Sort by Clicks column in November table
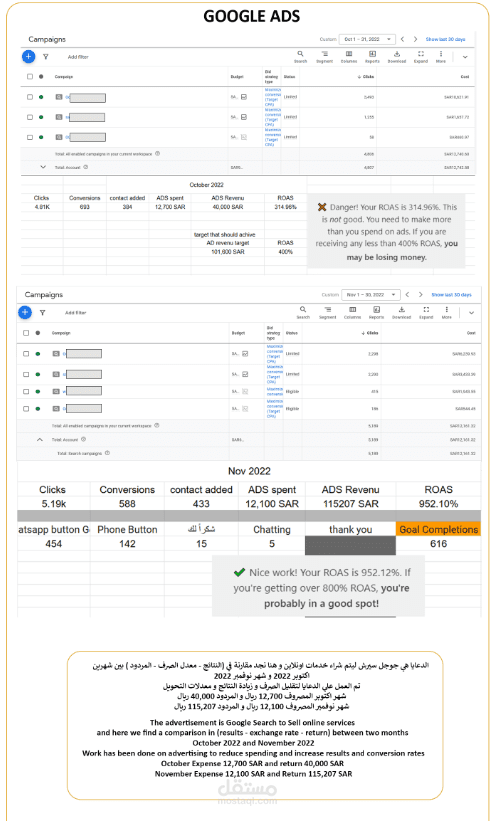495x822 pixels. click(x=370, y=333)
